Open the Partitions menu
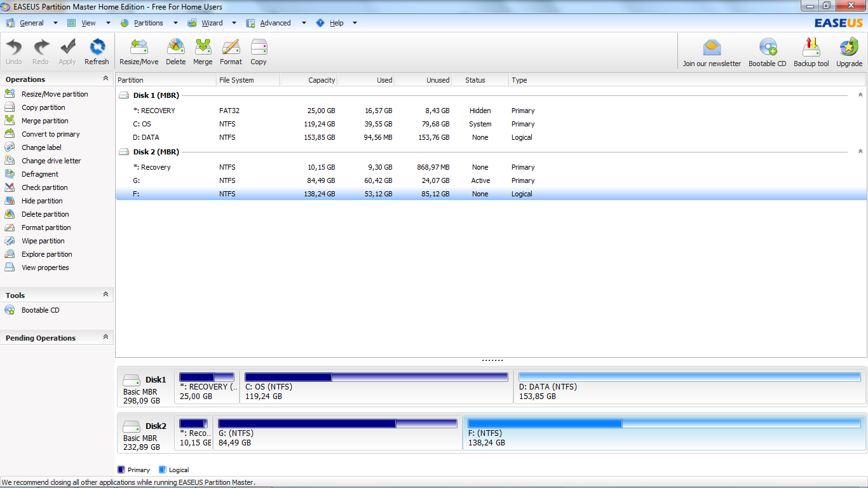The height and width of the screenshot is (488, 868). [x=149, y=23]
